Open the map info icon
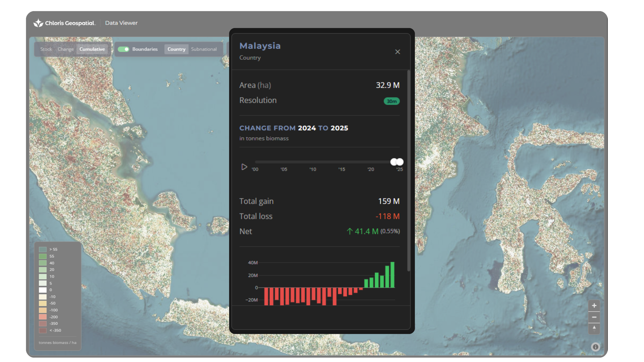The width and height of the screenshot is (644, 362). [595, 347]
